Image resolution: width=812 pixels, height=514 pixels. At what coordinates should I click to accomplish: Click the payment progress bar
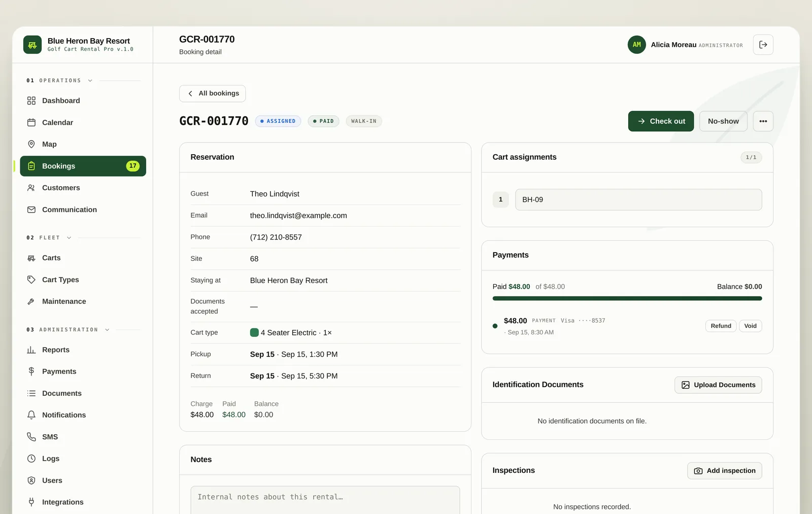[x=627, y=298]
